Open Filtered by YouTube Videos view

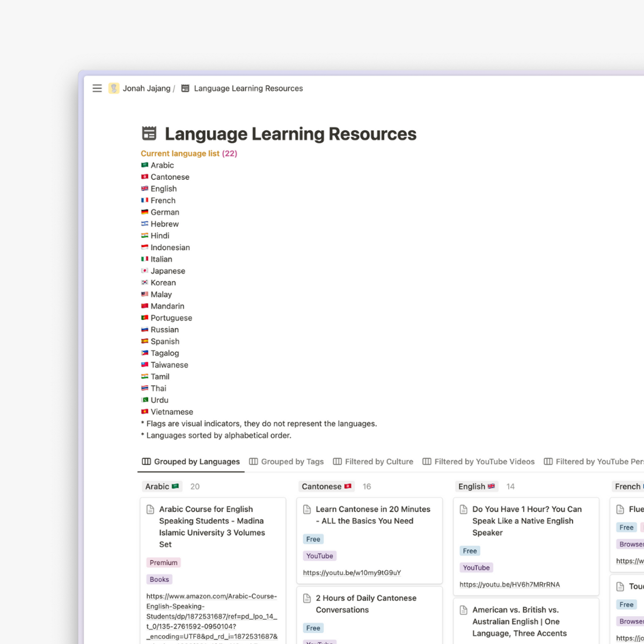tap(479, 462)
